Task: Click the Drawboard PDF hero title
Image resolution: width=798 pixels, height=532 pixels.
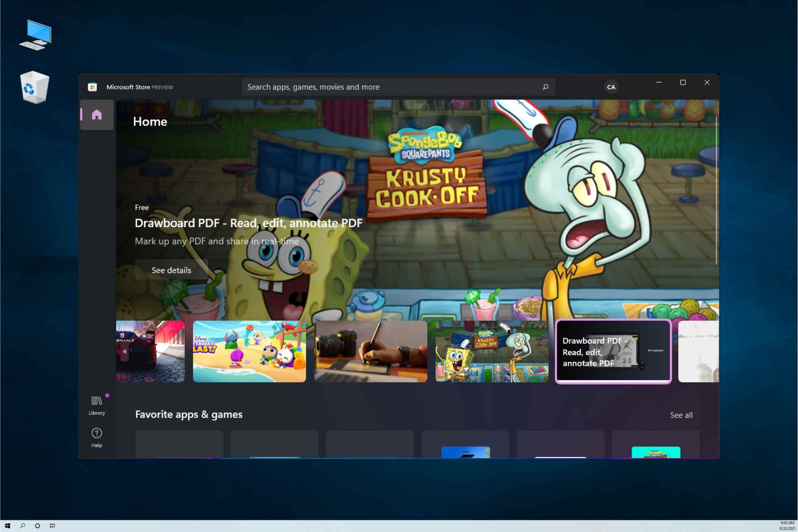Action: pyautogui.click(x=249, y=223)
